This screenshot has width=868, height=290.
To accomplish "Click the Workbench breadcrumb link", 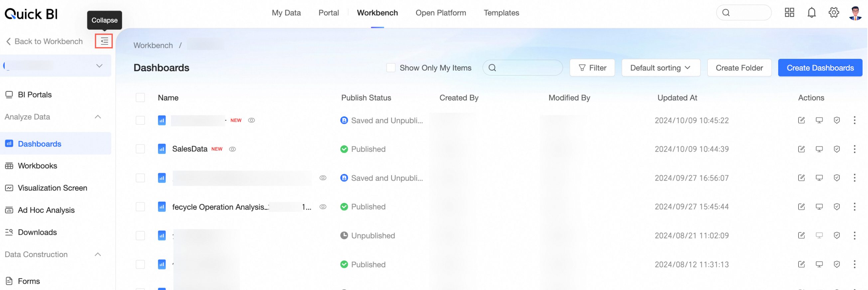I will [x=153, y=45].
